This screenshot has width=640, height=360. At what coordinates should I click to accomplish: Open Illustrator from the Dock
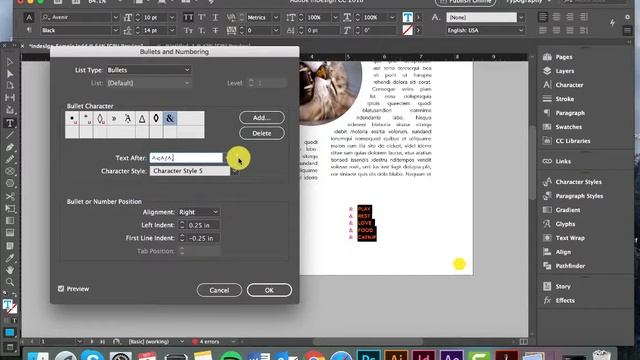pos(396,356)
